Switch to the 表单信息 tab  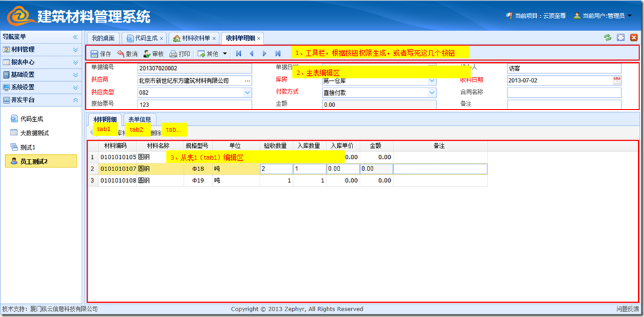(x=139, y=119)
